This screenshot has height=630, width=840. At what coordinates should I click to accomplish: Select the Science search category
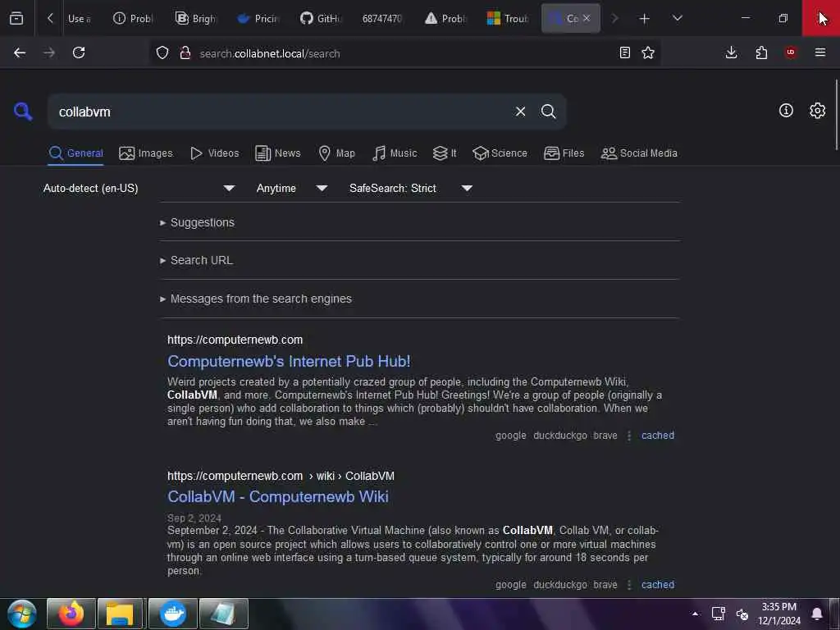coord(500,153)
